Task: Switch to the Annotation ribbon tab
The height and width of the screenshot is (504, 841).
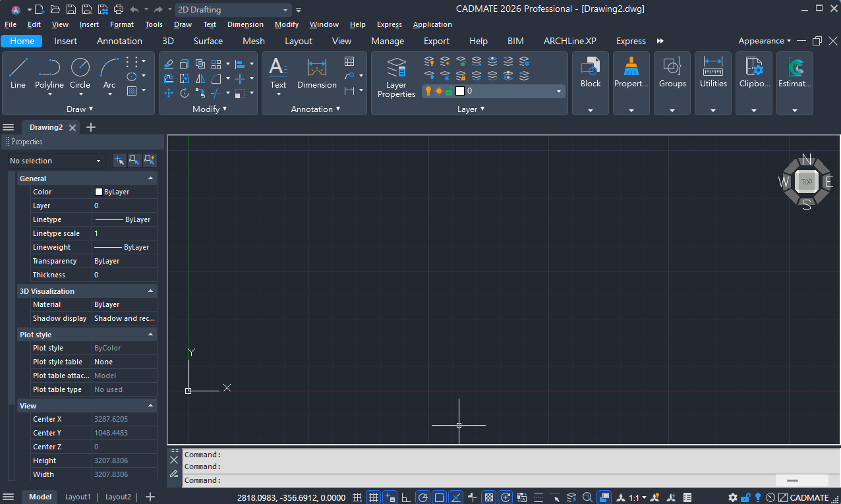Action: (119, 41)
